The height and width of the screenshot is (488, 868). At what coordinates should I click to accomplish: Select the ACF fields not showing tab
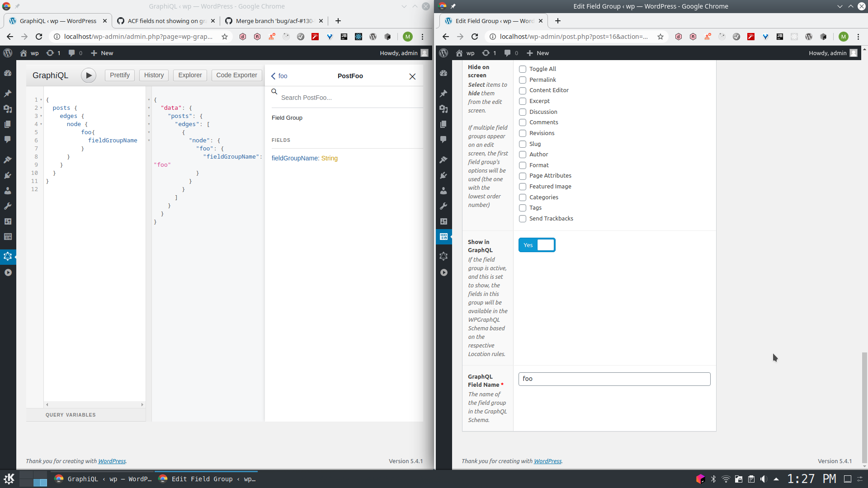(163, 21)
